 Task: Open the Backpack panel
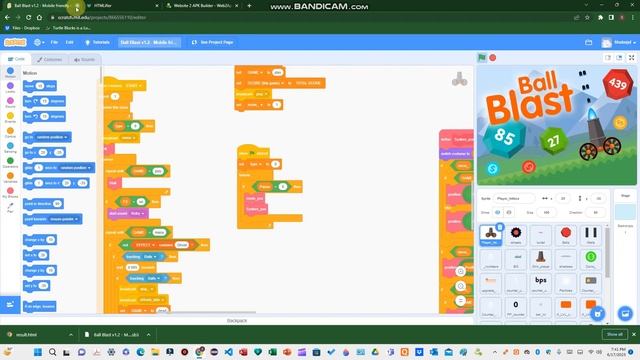point(237,320)
